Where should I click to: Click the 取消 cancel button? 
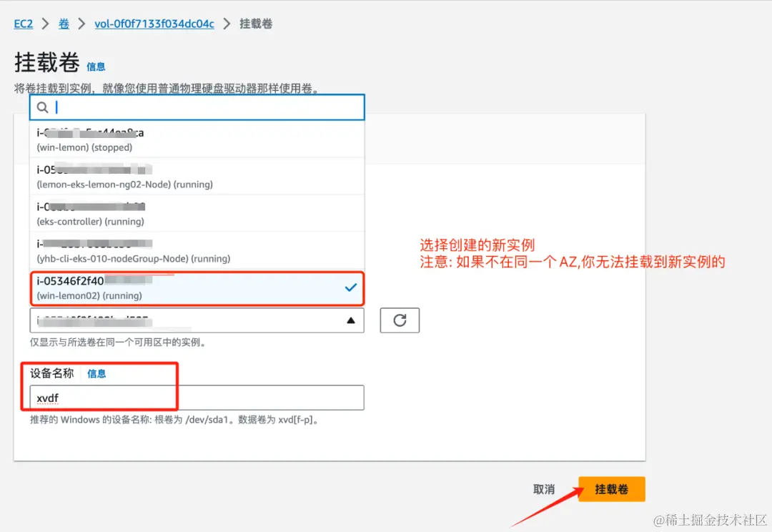click(544, 489)
